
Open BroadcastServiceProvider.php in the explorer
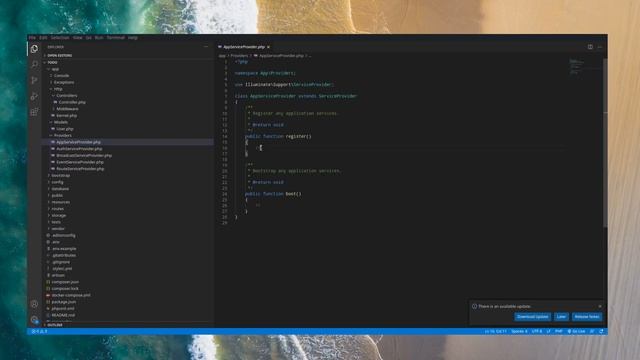[84, 156]
